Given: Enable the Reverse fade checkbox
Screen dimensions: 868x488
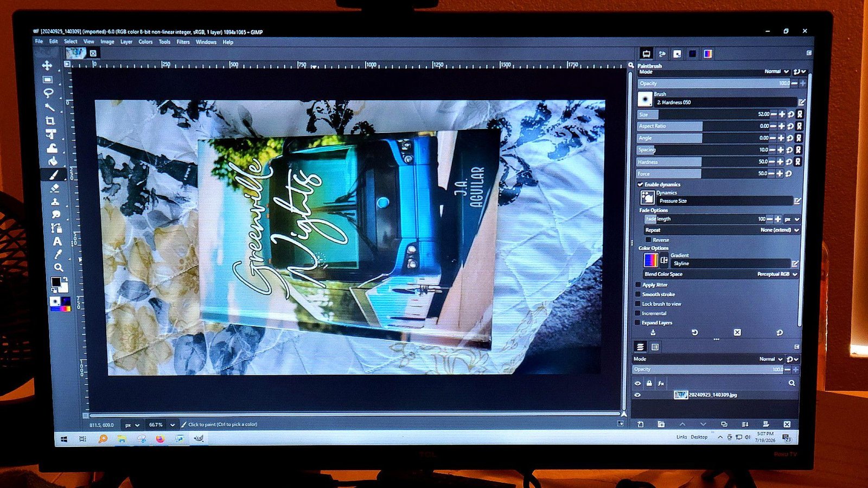Looking at the screenshot, I should pyautogui.click(x=648, y=240).
